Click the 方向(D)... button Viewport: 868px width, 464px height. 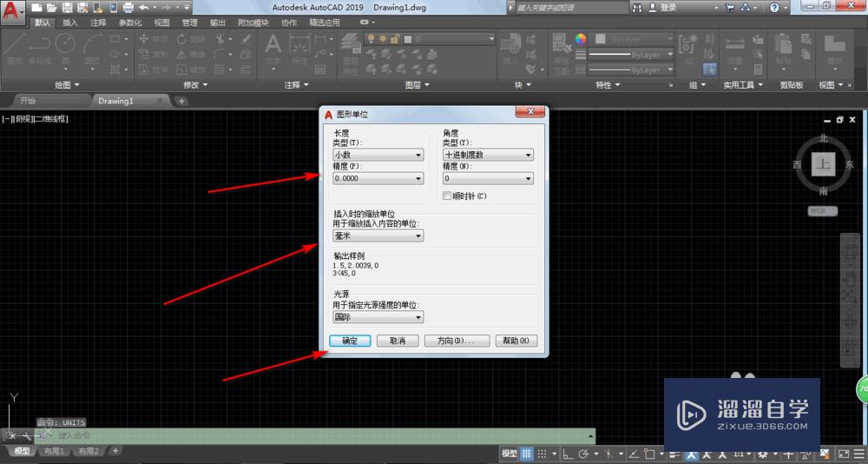(x=457, y=341)
